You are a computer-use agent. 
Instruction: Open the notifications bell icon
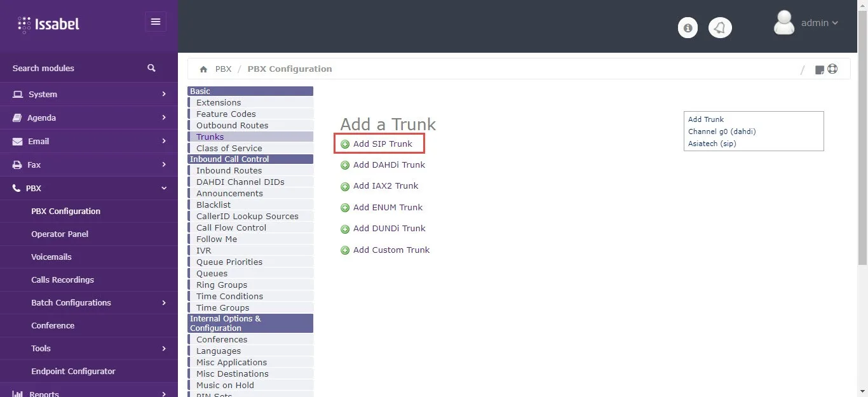tap(720, 28)
